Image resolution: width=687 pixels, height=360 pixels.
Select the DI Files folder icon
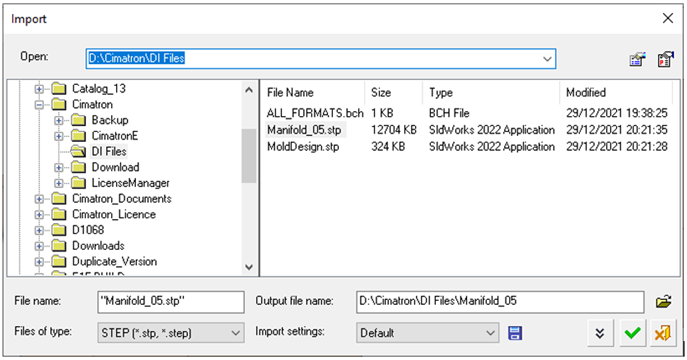[x=78, y=152]
